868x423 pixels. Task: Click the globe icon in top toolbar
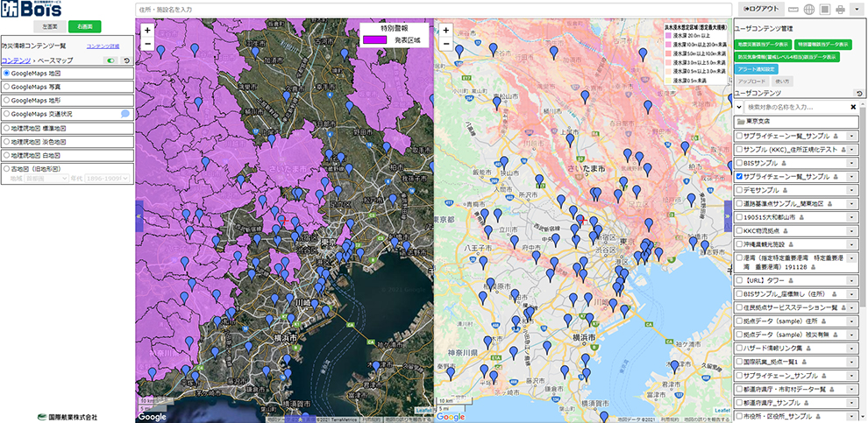[809, 10]
